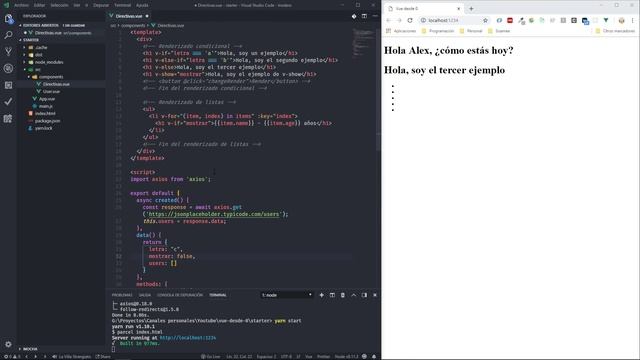Click the checkmark icon in the activity bar
The height and width of the screenshot is (360, 640).
(x=9, y=102)
